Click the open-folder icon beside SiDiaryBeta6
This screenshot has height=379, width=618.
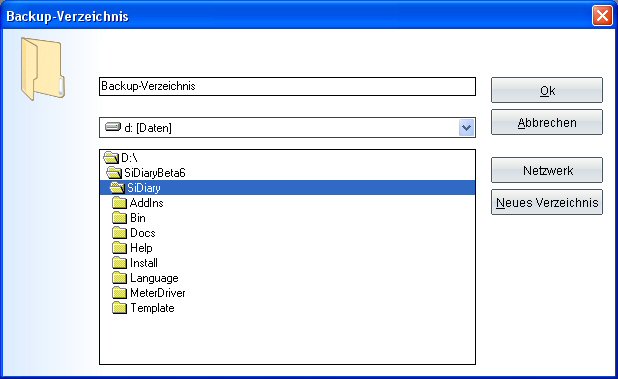coord(114,173)
